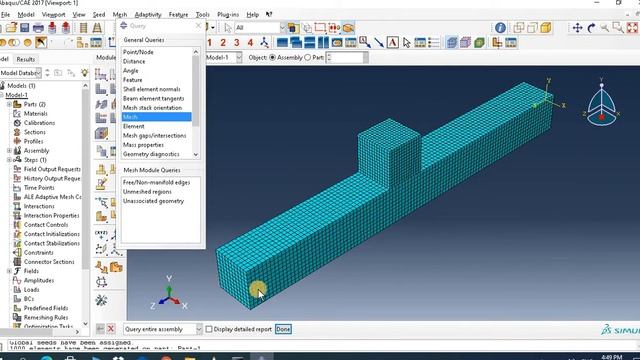Image resolution: width=640 pixels, height=360 pixels.
Task: Click the Print viewport icon
Action: (38, 28)
